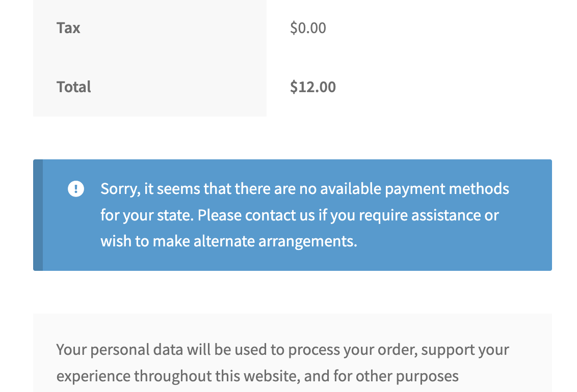Viewport: 577px width, 392px height.
Task: Click the 'wish to make alternate arrangements' line
Action: click(x=229, y=241)
